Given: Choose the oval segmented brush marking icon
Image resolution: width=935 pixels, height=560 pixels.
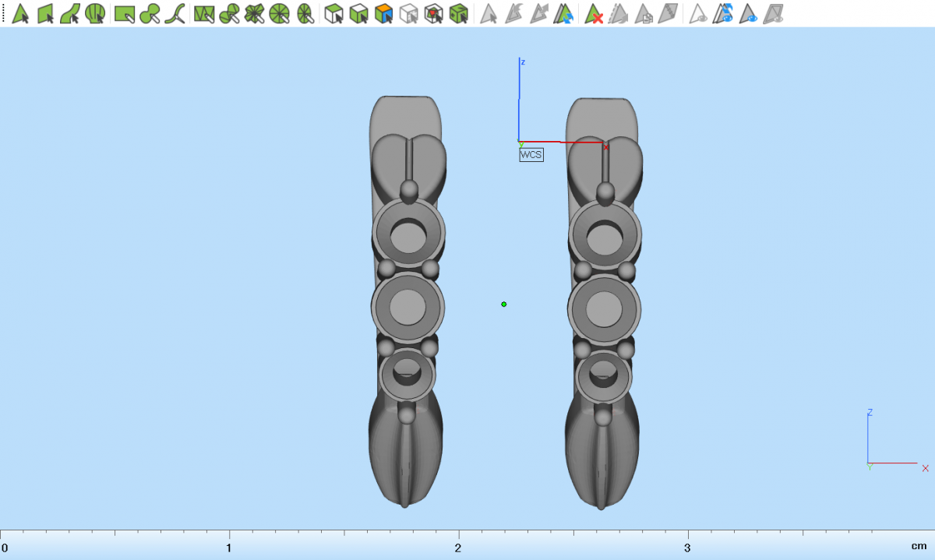Looking at the screenshot, I should click(305, 13).
